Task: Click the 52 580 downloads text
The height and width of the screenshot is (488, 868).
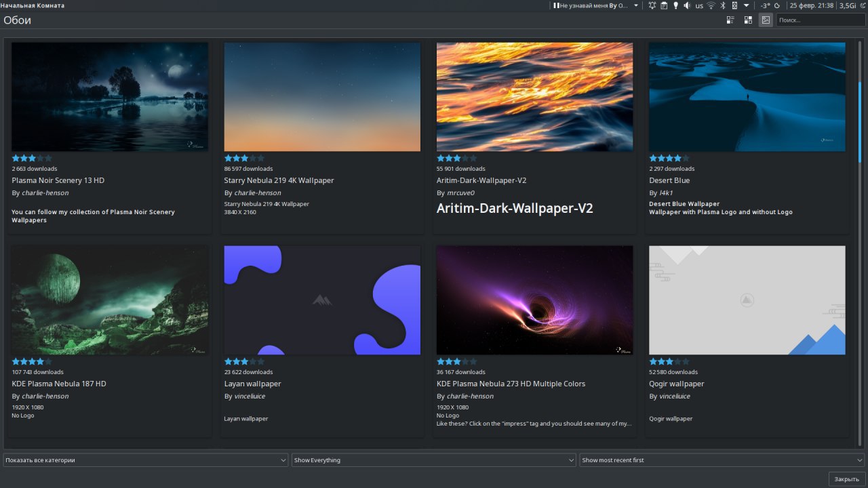Action: 673,372
